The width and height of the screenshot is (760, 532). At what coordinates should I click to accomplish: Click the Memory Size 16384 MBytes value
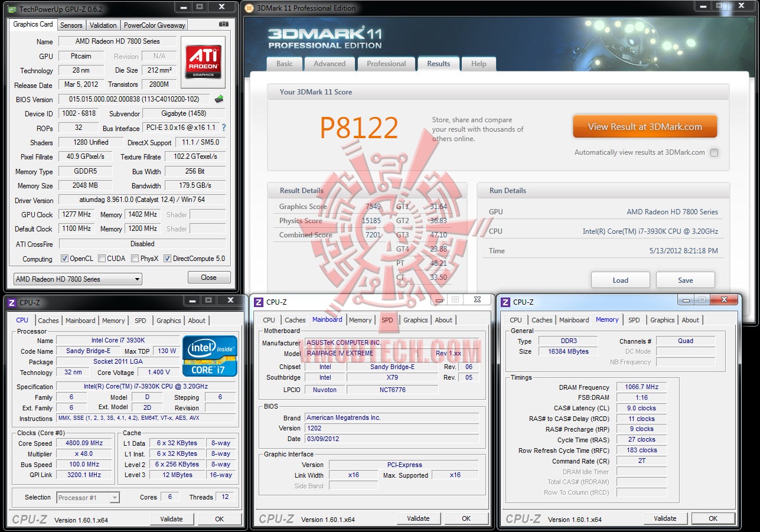[567, 351]
